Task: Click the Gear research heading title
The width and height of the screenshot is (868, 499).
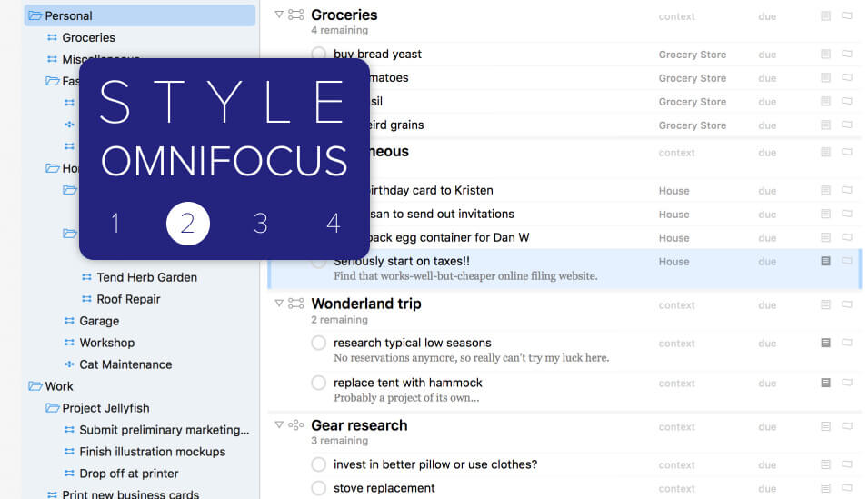Action: coord(359,425)
